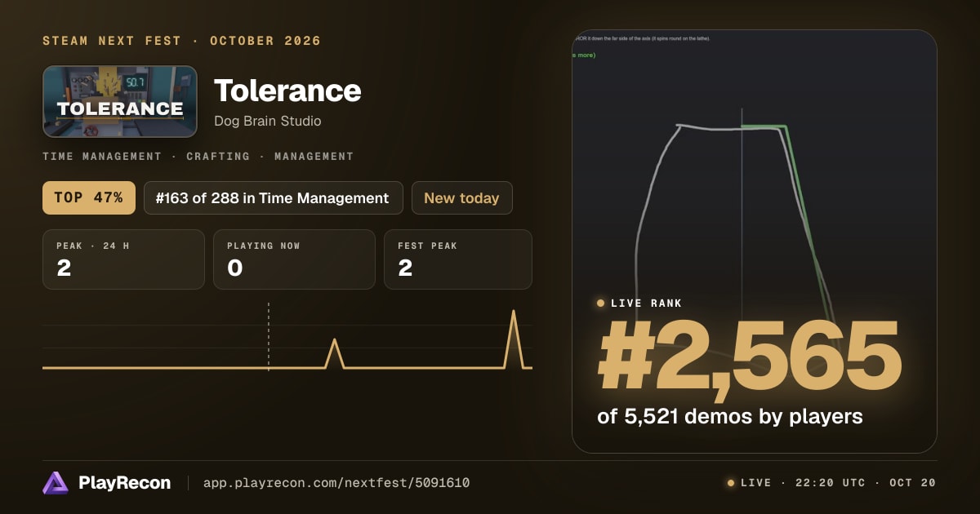Click the OCT 20 date in footer
Image resolution: width=980 pixels, height=514 pixels.
tap(913, 483)
